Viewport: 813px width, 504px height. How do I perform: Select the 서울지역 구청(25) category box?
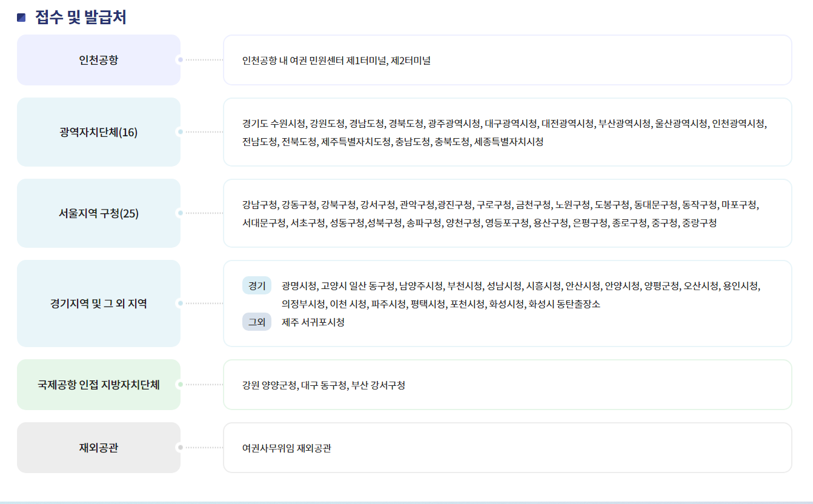click(99, 213)
